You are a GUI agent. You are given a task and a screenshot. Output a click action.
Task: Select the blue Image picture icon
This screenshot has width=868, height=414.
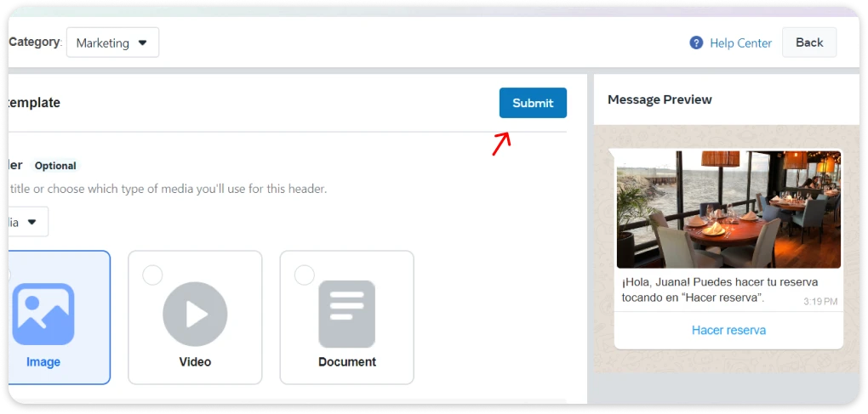coord(43,314)
